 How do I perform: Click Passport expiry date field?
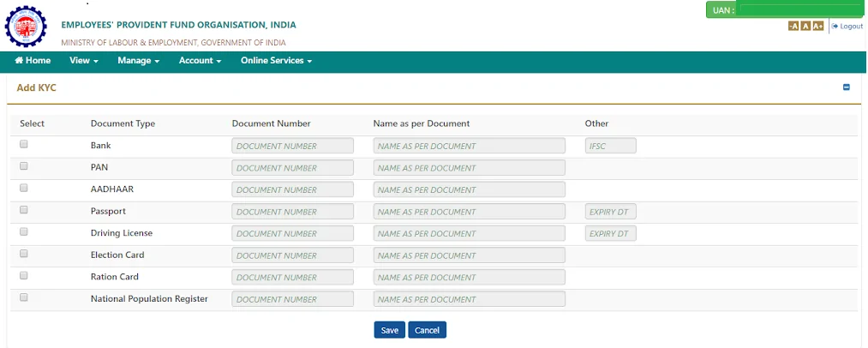[611, 212]
